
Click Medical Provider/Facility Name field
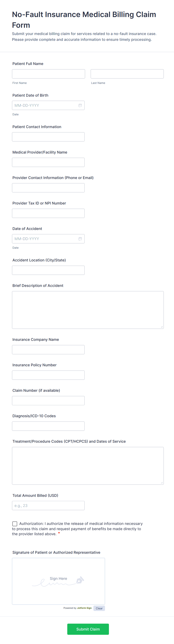click(x=48, y=163)
